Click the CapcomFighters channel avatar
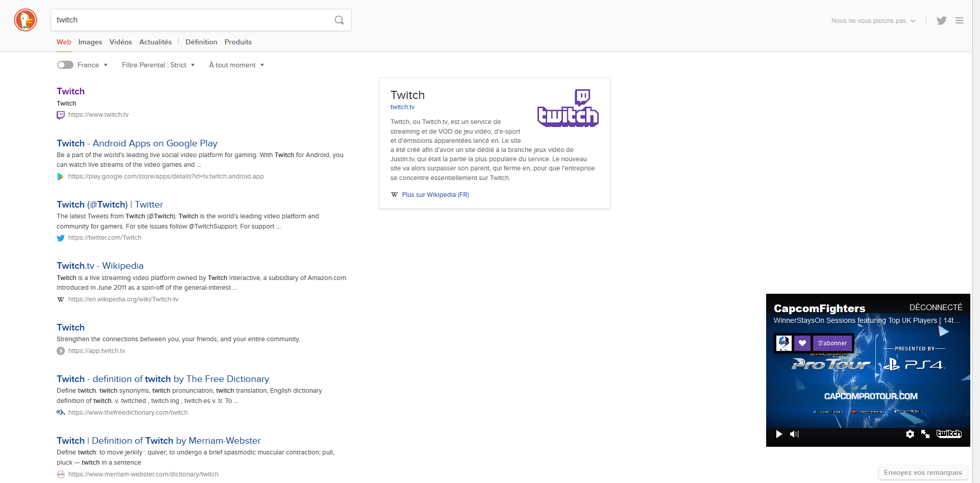 784,343
